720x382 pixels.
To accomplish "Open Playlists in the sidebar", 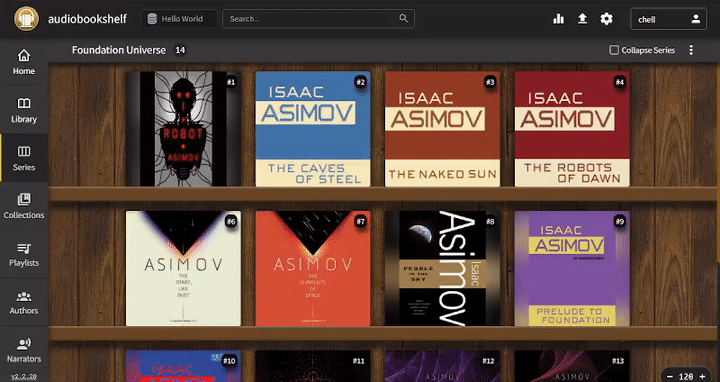I will [24, 254].
